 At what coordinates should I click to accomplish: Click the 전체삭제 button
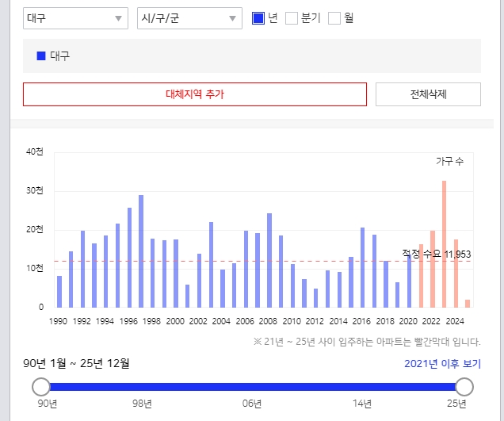(428, 94)
